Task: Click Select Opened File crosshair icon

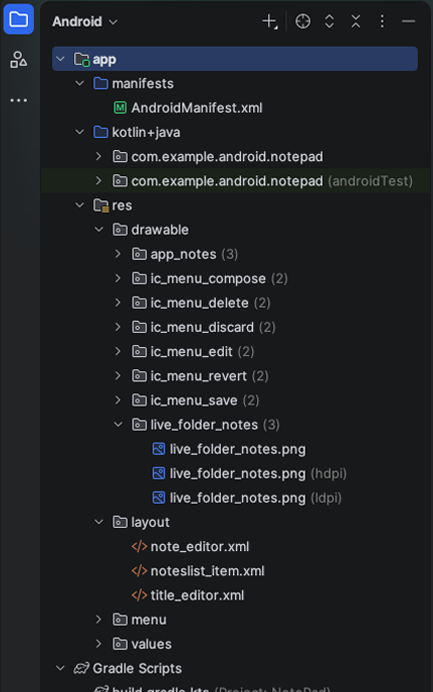Action: pyautogui.click(x=303, y=21)
